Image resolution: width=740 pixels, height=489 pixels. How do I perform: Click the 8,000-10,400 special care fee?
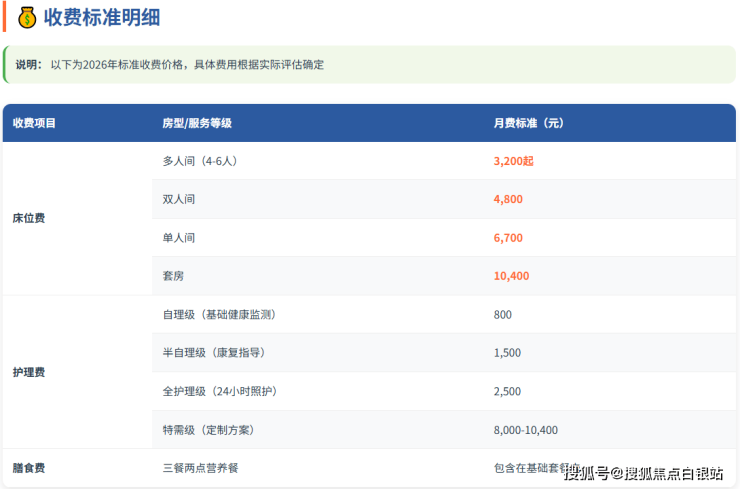tap(525, 430)
